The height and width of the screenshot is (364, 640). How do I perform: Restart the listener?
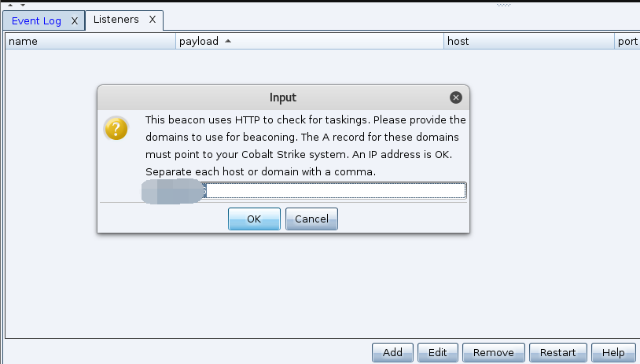point(558,352)
